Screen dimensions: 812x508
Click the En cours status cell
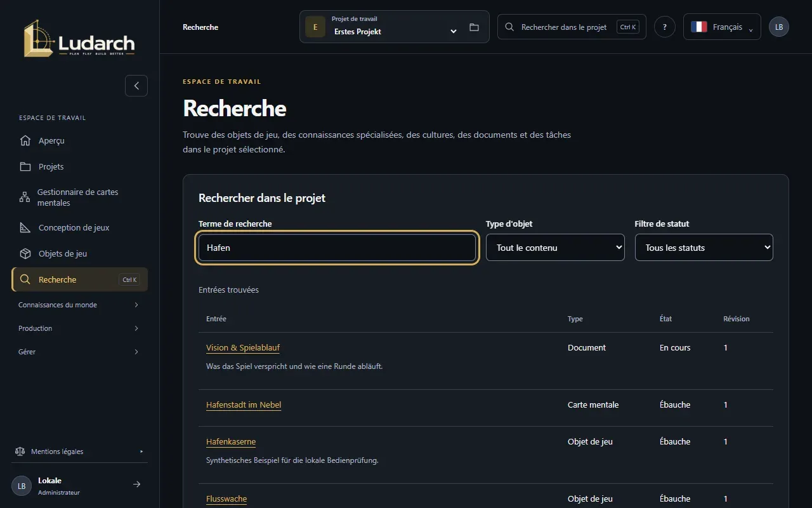[x=675, y=348]
